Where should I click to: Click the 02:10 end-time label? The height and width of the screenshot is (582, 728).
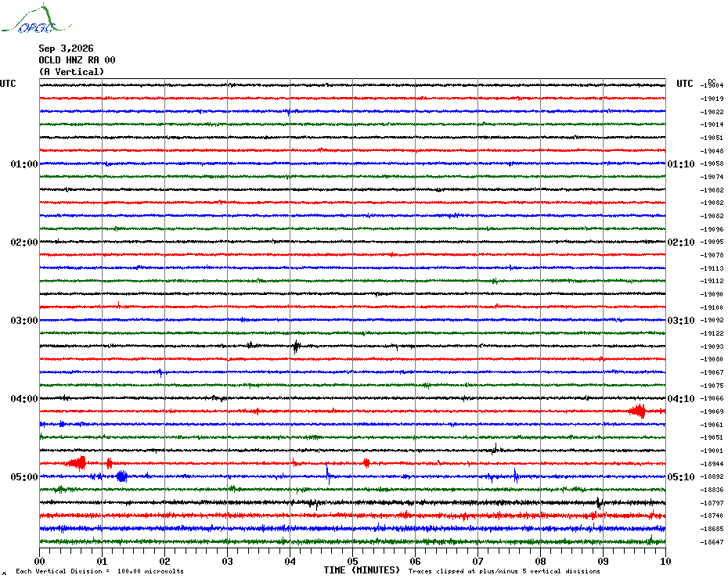[681, 242]
